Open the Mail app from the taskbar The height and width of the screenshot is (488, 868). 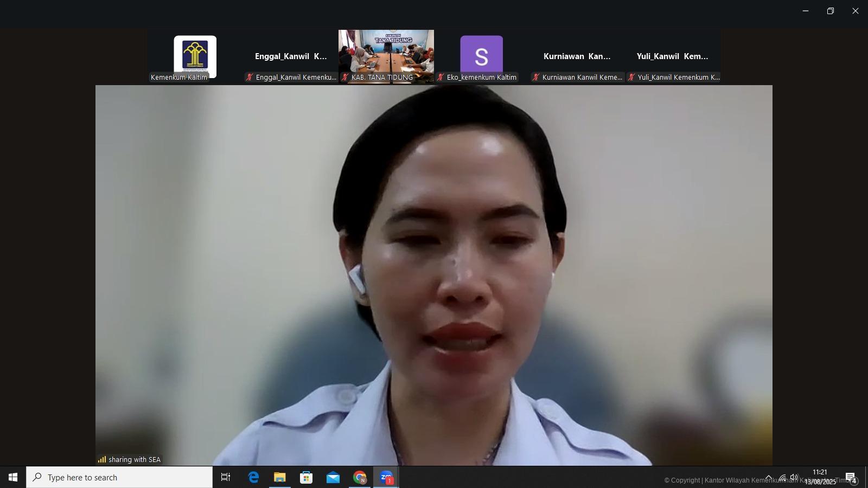coord(333,477)
